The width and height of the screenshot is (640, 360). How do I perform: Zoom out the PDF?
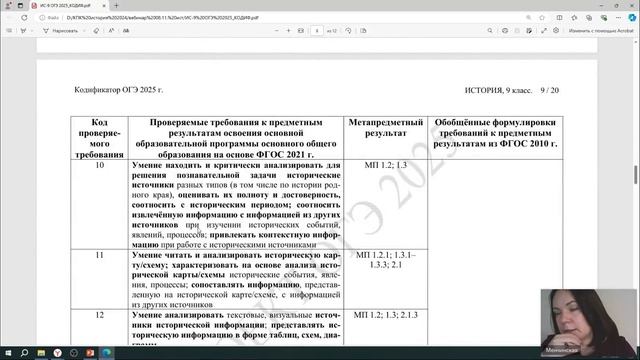coord(277,31)
